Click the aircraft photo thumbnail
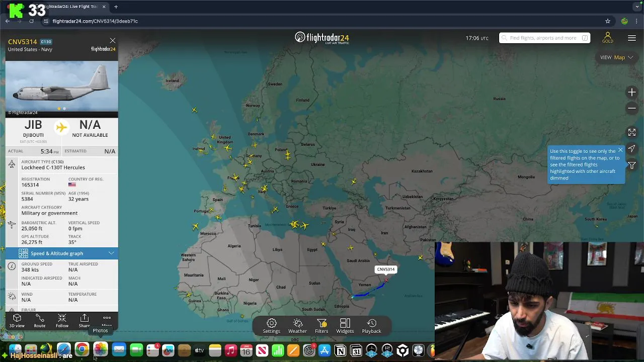This screenshot has width=644, height=362. [x=62, y=86]
